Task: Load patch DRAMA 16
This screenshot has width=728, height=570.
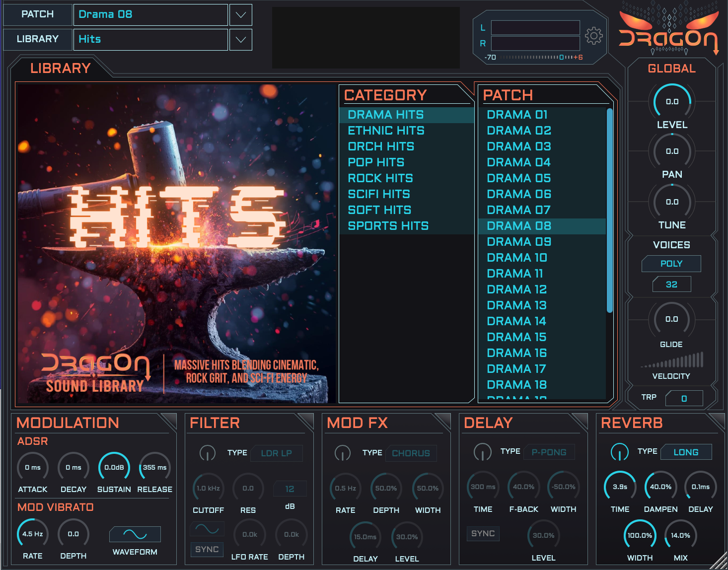Action: [542, 353]
